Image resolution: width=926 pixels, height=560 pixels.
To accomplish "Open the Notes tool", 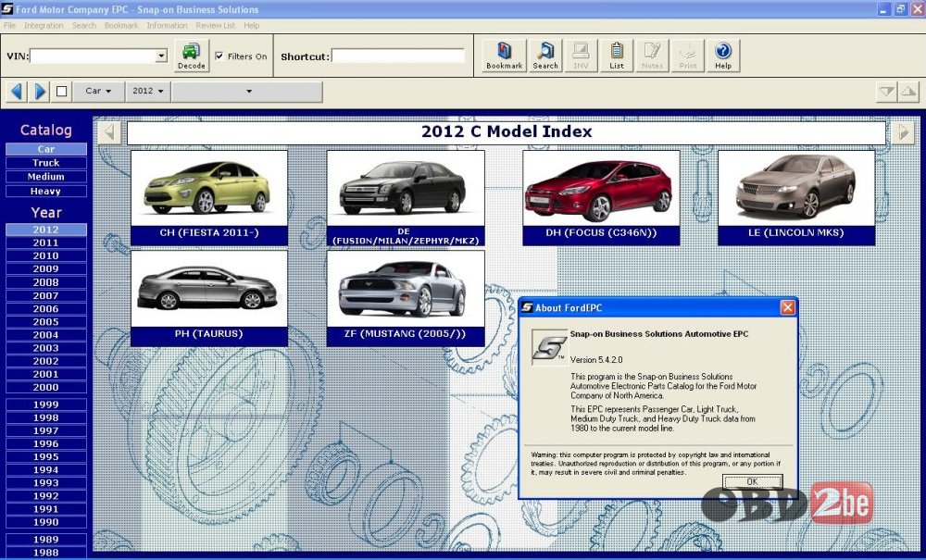I will tap(652, 56).
